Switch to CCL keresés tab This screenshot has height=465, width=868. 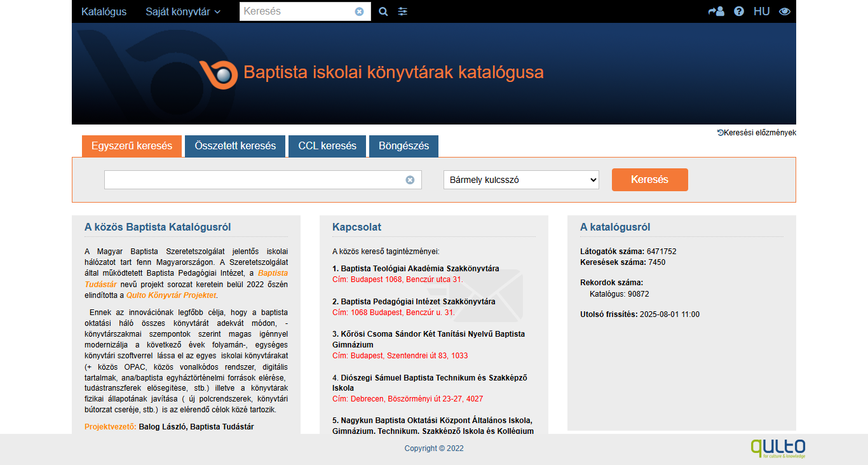(x=327, y=146)
